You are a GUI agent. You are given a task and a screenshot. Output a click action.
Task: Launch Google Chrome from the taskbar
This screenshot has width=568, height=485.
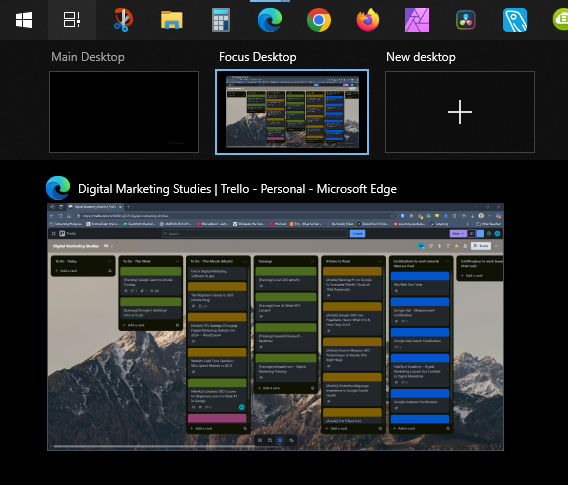click(x=319, y=20)
